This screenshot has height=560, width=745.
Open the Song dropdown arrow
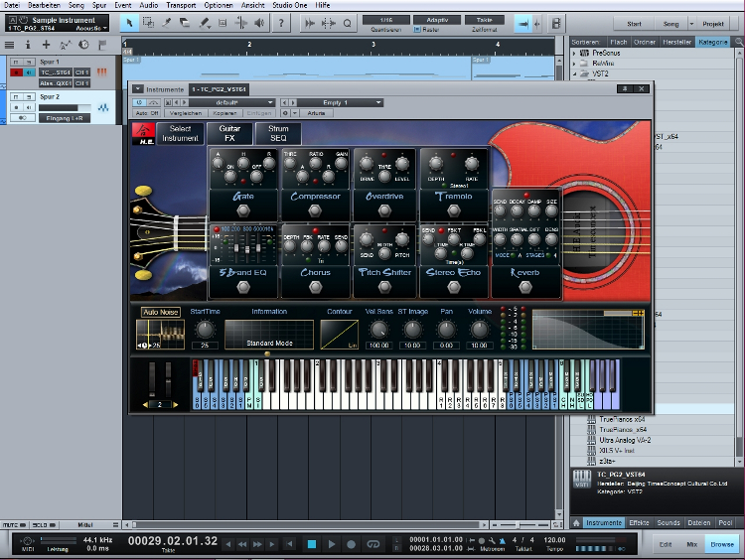[691, 23]
